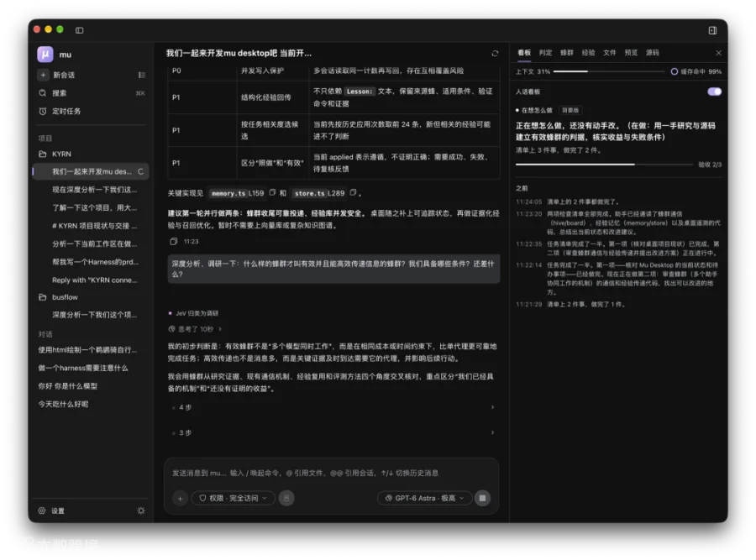The height and width of the screenshot is (560, 756).
Task: Toggle the left sidebar panel icon
Action: pos(80,30)
